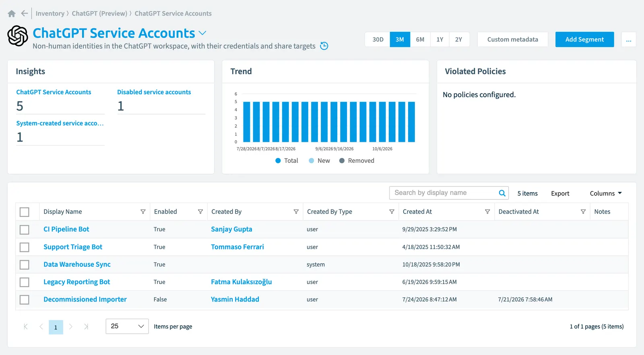Switch time range to 30D
Viewport: 644px width, 355px height.
tap(378, 39)
